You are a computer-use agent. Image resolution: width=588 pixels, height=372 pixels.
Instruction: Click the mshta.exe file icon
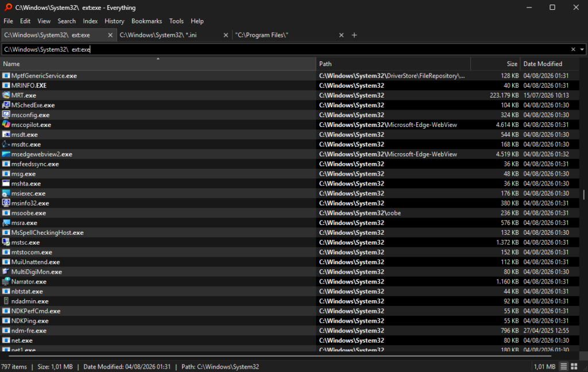(x=6, y=183)
